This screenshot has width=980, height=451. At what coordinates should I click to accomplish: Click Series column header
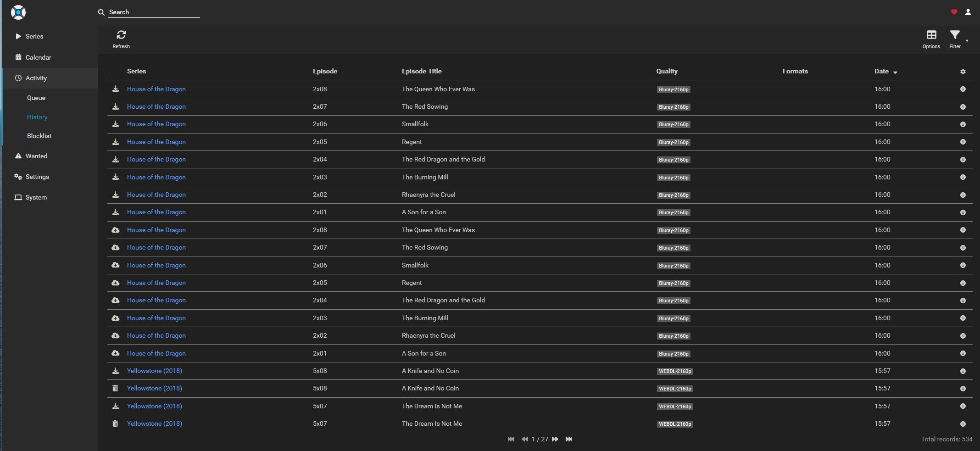point(136,71)
